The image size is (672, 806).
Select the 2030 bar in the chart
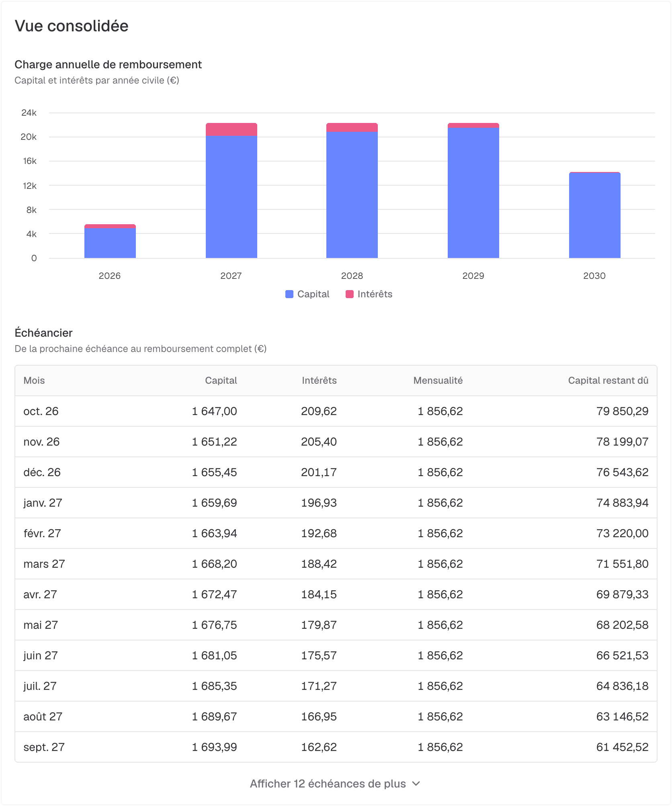(595, 215)
